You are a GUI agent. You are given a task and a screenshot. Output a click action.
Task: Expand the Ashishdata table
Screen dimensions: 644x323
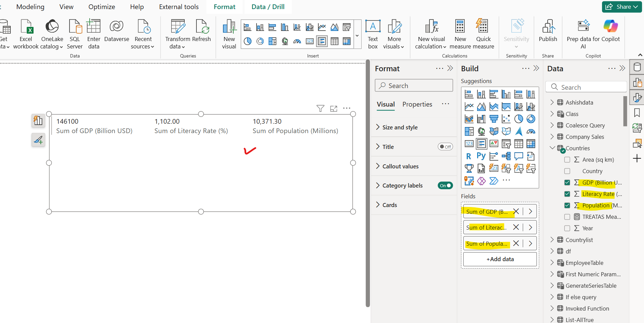pyautogui.click(x=552, y=103)
